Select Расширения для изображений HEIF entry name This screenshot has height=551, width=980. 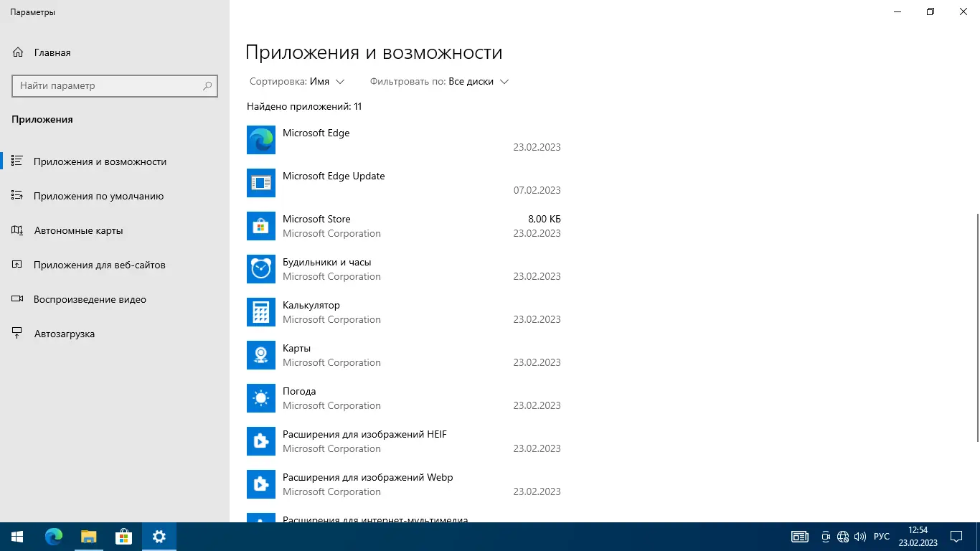[x=364, y=434]
